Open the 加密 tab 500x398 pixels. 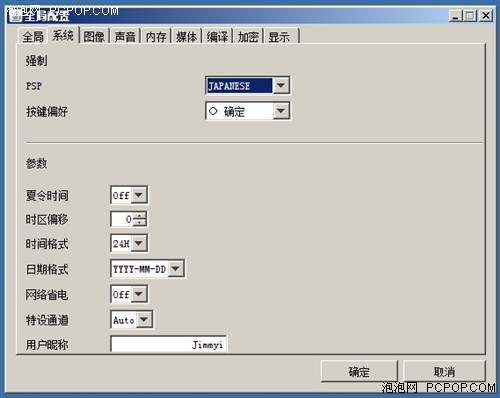tap(248, 36)
